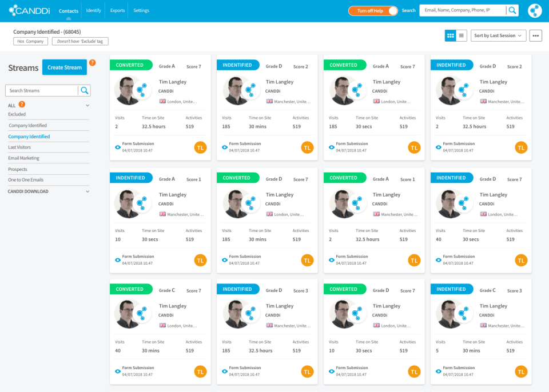Switch to grid card view
549x392 pixels.
point(450,35)
